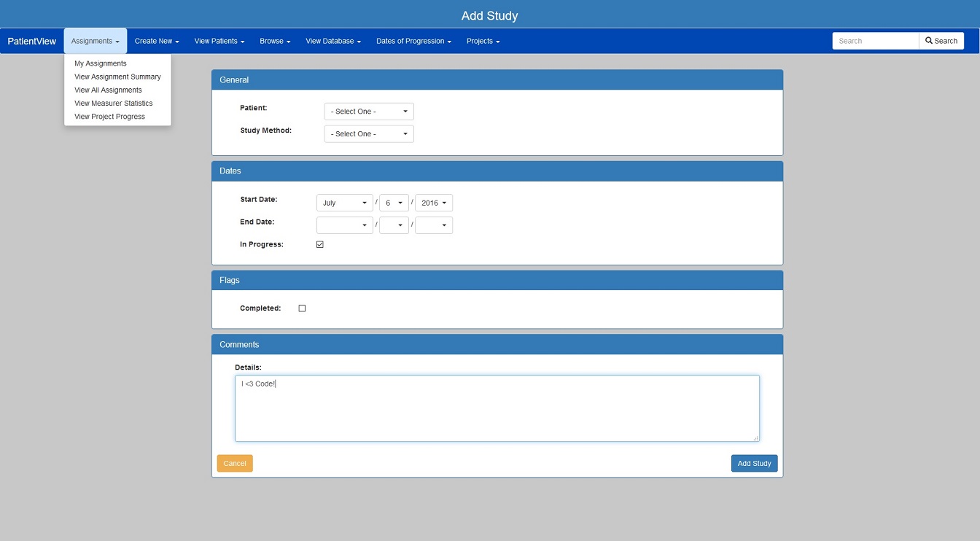The image size is (980, 541).
Task: Open the End Date year dropdown
Action: [x=434, y=225]
